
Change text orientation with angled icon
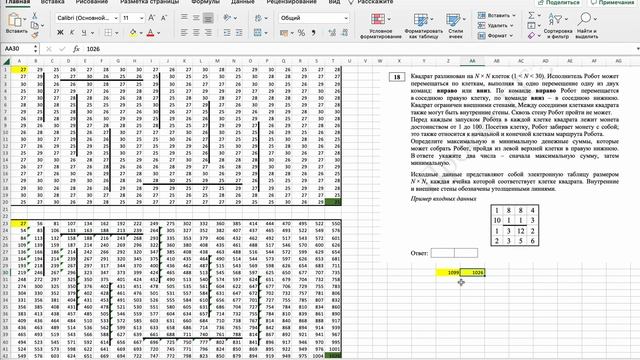point(227,18)
